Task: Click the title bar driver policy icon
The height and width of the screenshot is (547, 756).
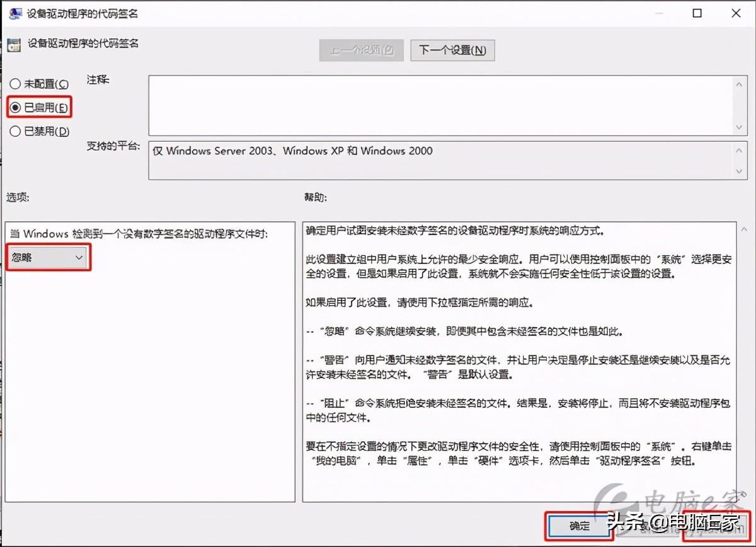Action: [14, 12]
